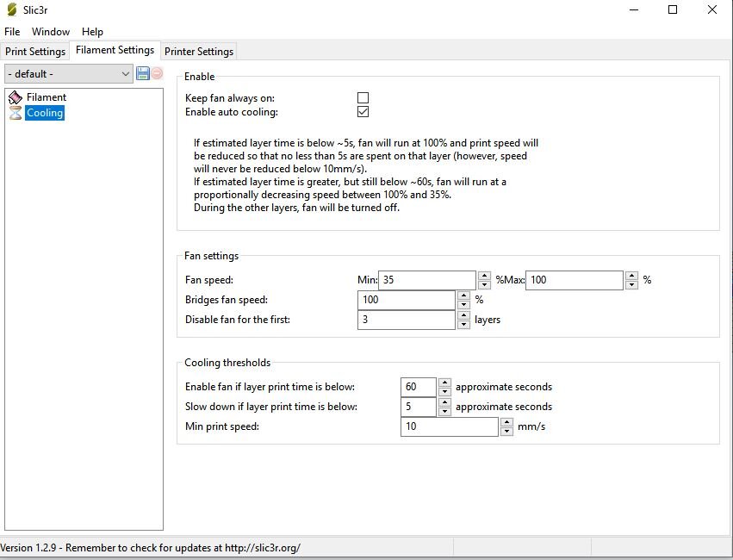Decrease Max fan speed with down arrow

point(631,284)
